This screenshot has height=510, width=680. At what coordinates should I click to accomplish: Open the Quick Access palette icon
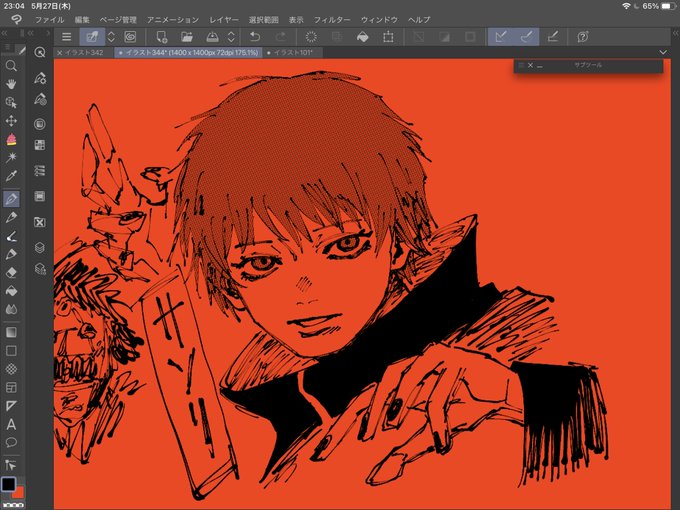(39, 52)
